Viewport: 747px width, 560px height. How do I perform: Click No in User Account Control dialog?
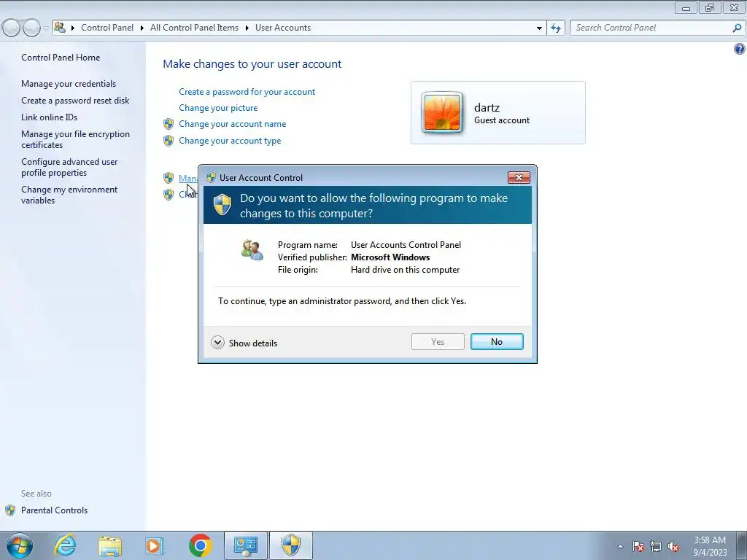coord(497,342)
